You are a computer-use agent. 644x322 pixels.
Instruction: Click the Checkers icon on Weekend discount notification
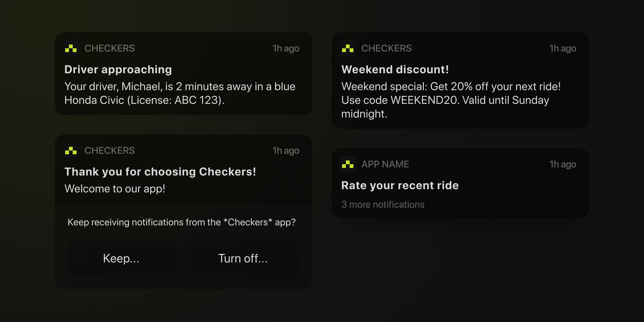tap(348, 48)
